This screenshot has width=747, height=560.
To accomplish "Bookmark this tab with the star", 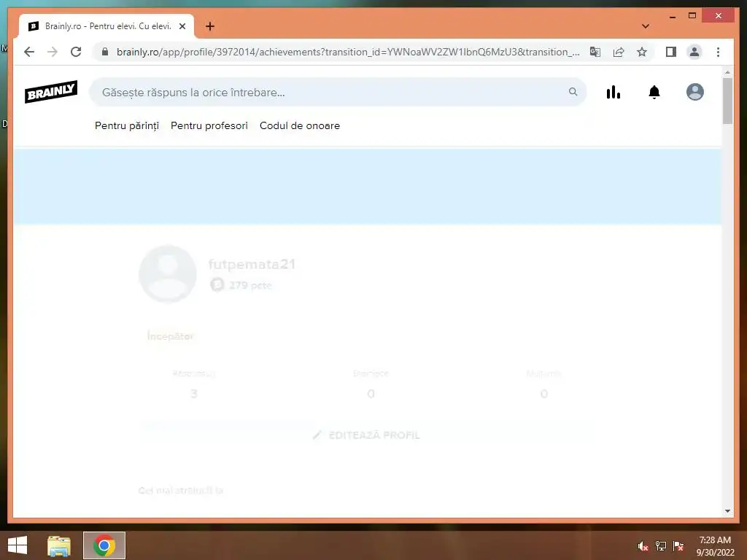I will pos(642,52).
